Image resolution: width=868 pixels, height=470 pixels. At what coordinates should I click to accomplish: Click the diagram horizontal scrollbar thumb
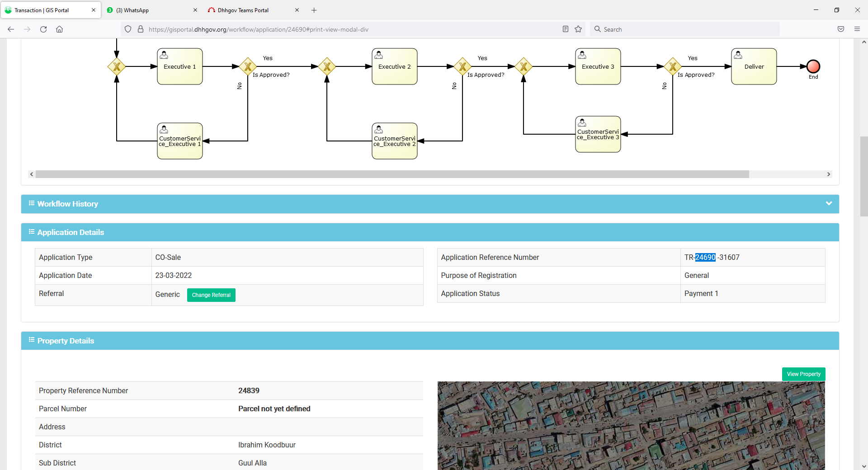pos(392,174)
